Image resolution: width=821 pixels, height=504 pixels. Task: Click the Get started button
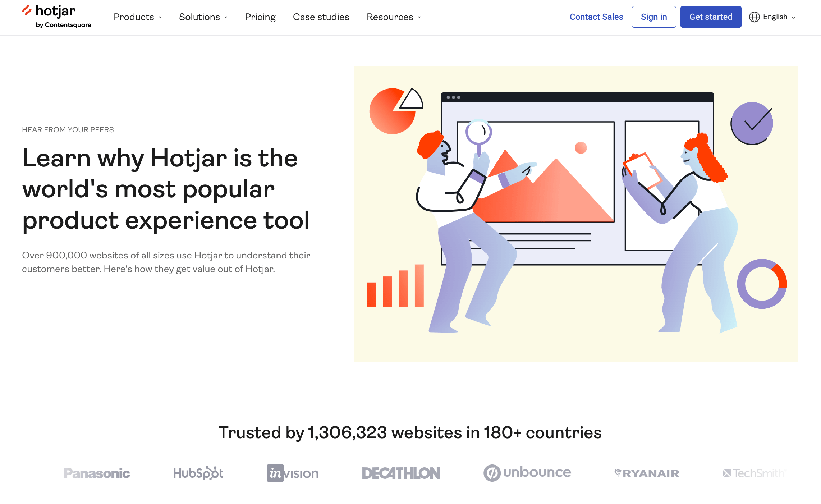(711, 17)
